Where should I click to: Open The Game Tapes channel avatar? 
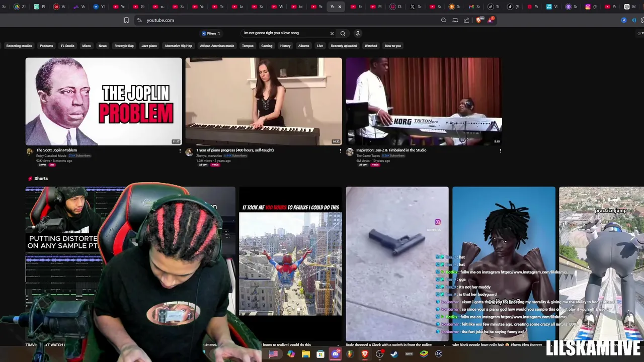point(350,152)
